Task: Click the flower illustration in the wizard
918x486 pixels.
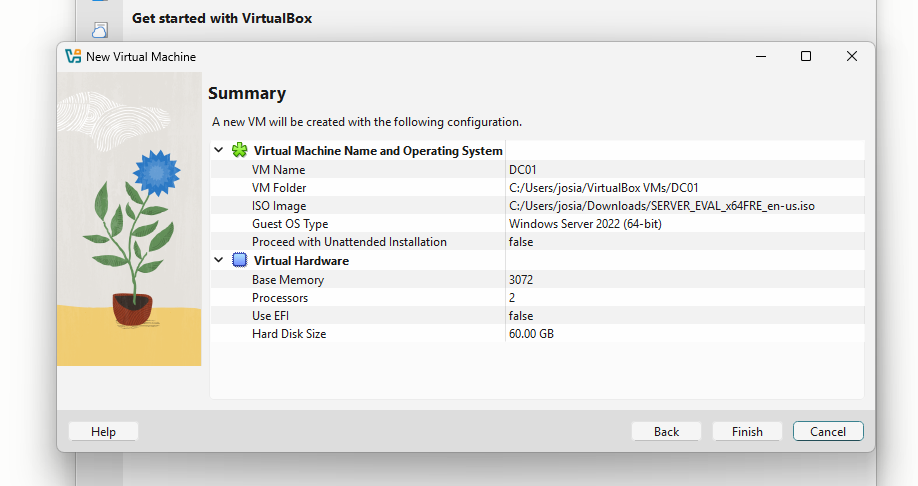Action: click(129, 219)
